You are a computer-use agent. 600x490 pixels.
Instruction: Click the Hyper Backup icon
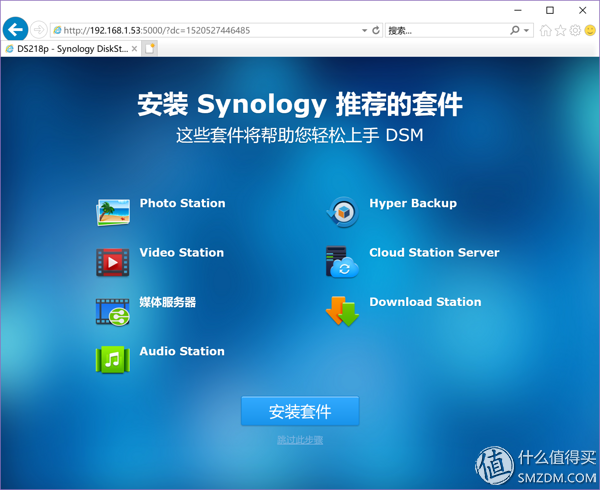(x=343, y=212)
